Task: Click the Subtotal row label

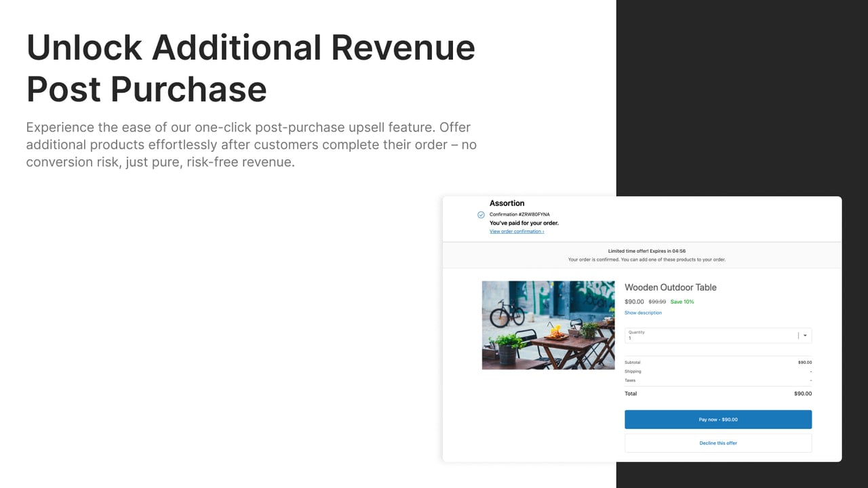Action: (632, 363)
